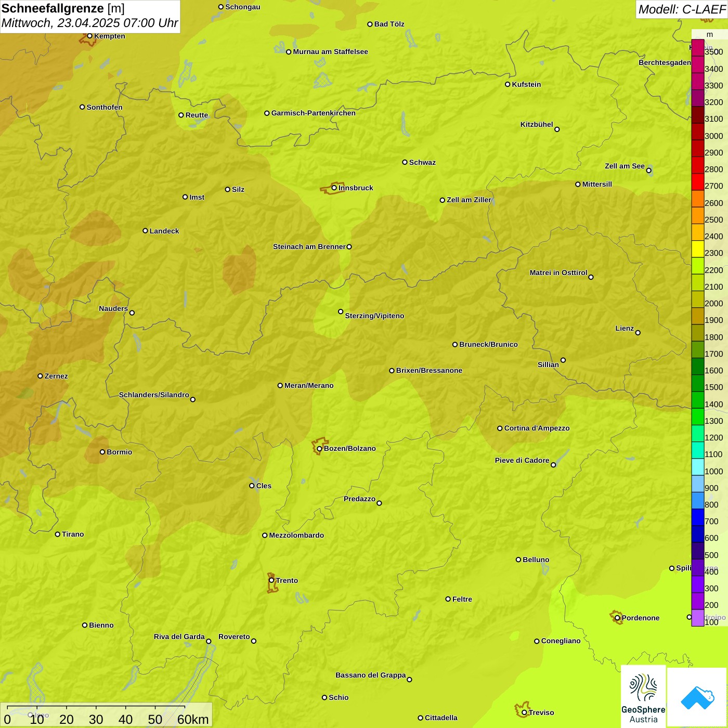Viewport: 728px width, 728px height.
Task: Click the 'Reutte' label
Action: 197,115
